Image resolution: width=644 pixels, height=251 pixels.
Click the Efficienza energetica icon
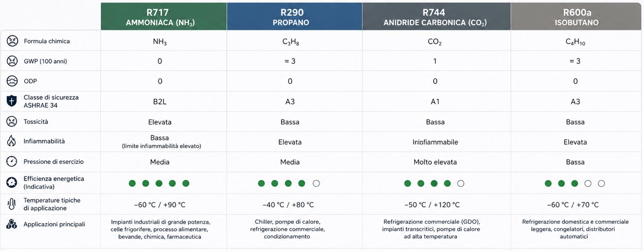click(x=12, y=182)
